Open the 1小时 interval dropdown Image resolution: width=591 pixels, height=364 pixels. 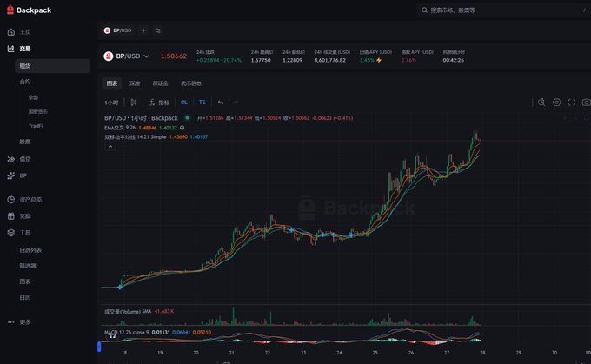click(111, 103)
